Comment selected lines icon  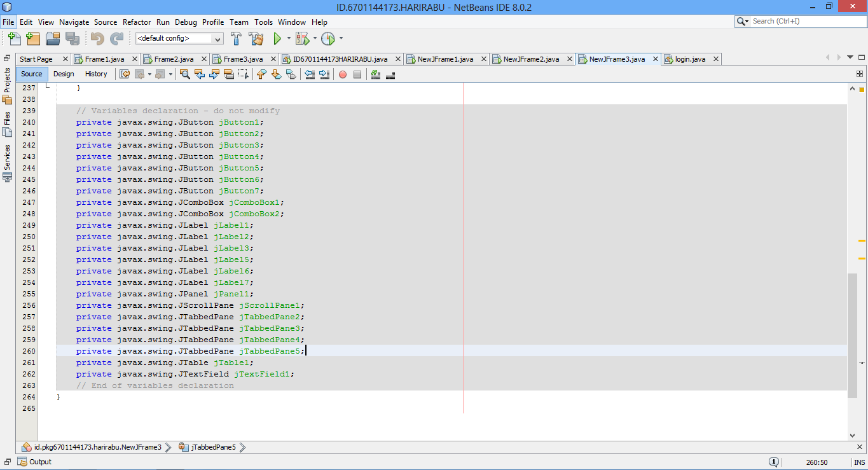coord(375,74)
